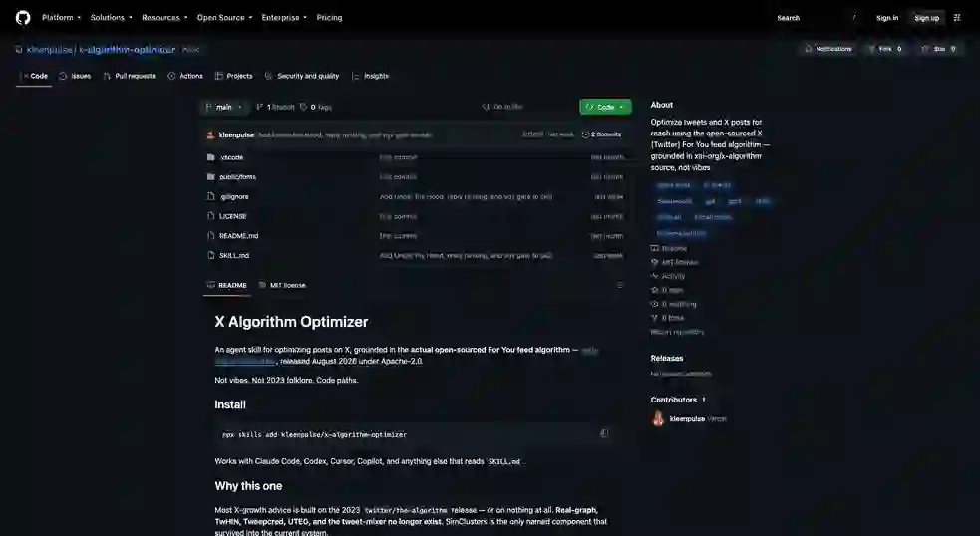Screen dimensions: 980x536
Task: Open the Solutions dropdown menu
Action: coord(112,18)
